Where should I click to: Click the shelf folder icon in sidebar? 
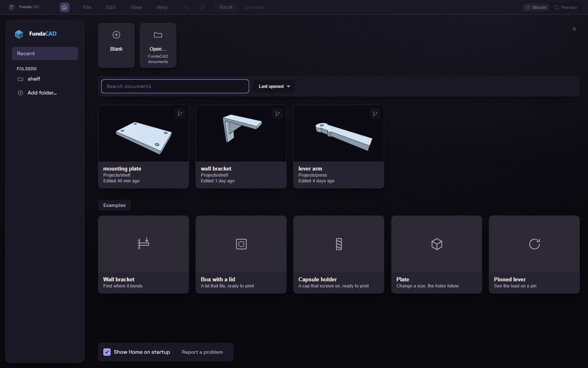tap(20, 79)
